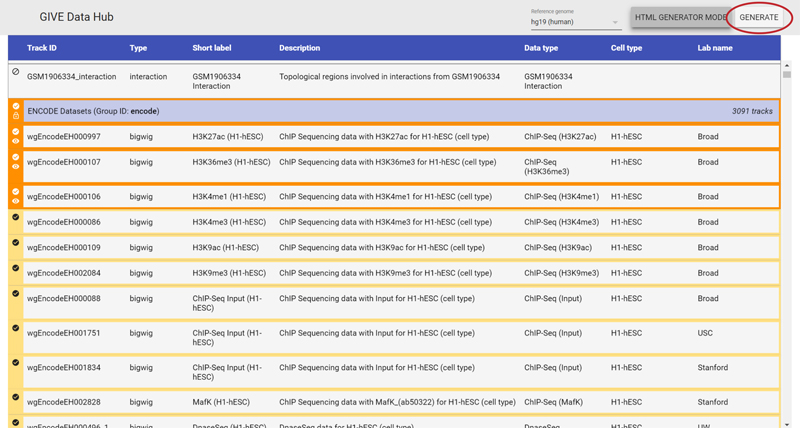Click the vertical scrollbar thumb of the table
The image size is (800, 428).
[x=787, y=74]
